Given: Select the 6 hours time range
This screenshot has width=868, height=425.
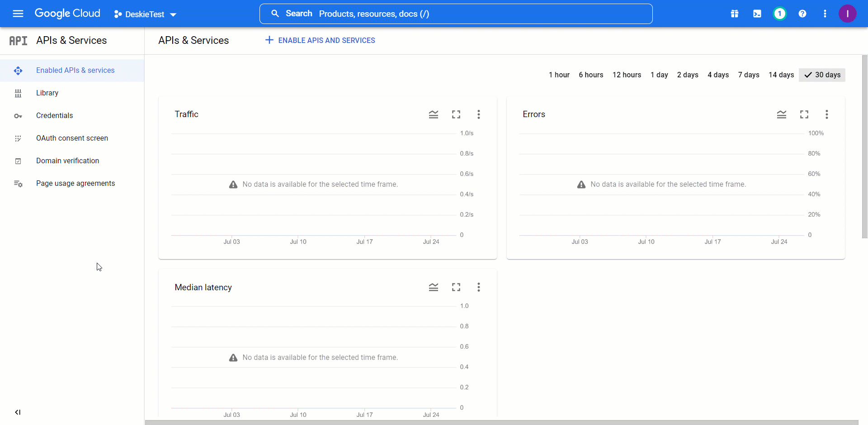Looking at the screenshot, I should (591, 75).
